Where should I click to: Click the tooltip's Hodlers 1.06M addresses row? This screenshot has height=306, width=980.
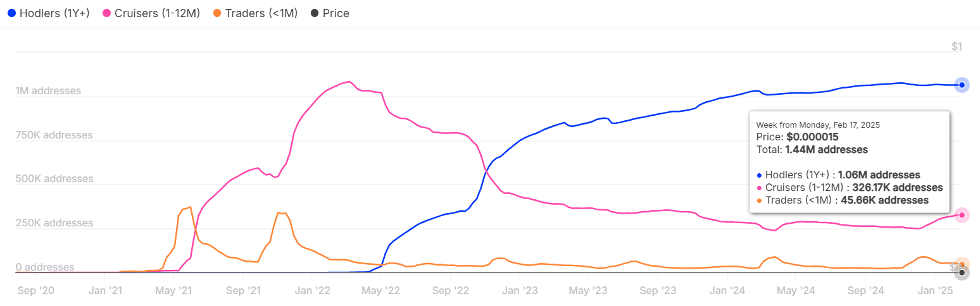(842, 175)
